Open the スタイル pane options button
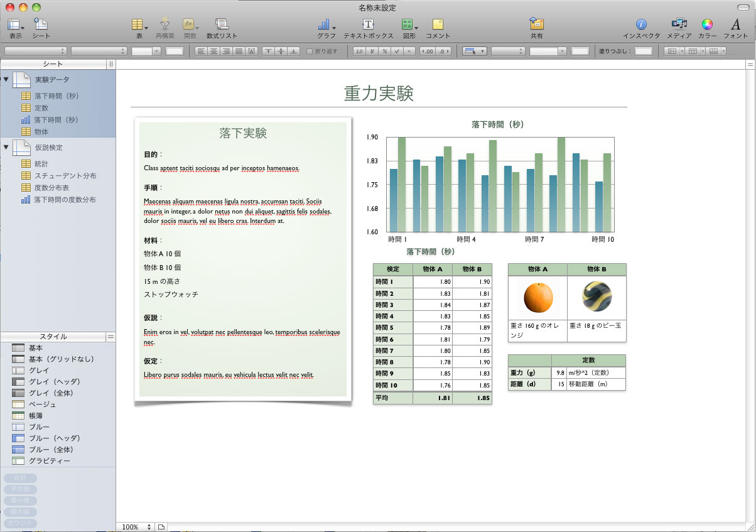This screenshot has width=756, height=532. [x=111, y=337]
